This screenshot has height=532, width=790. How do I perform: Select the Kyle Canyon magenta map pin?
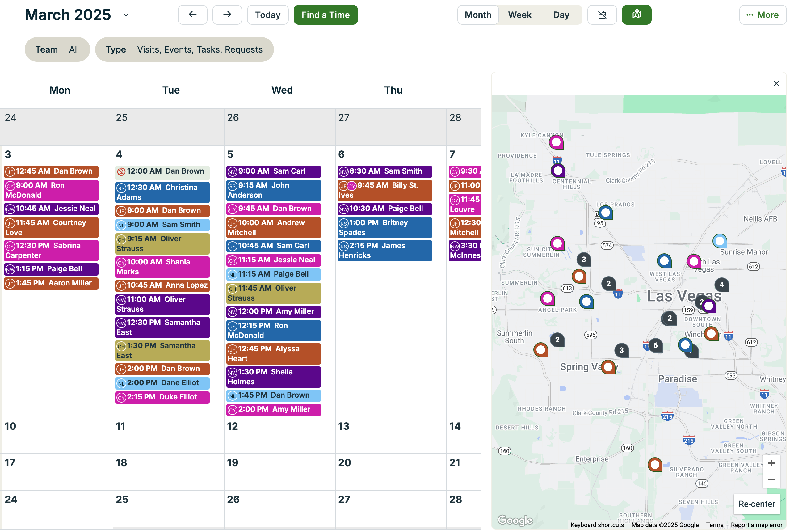point(556,142)
